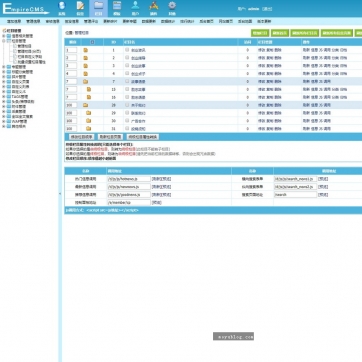Expand the 其他相关 tree node
The image size is (362, 362).
4,126
